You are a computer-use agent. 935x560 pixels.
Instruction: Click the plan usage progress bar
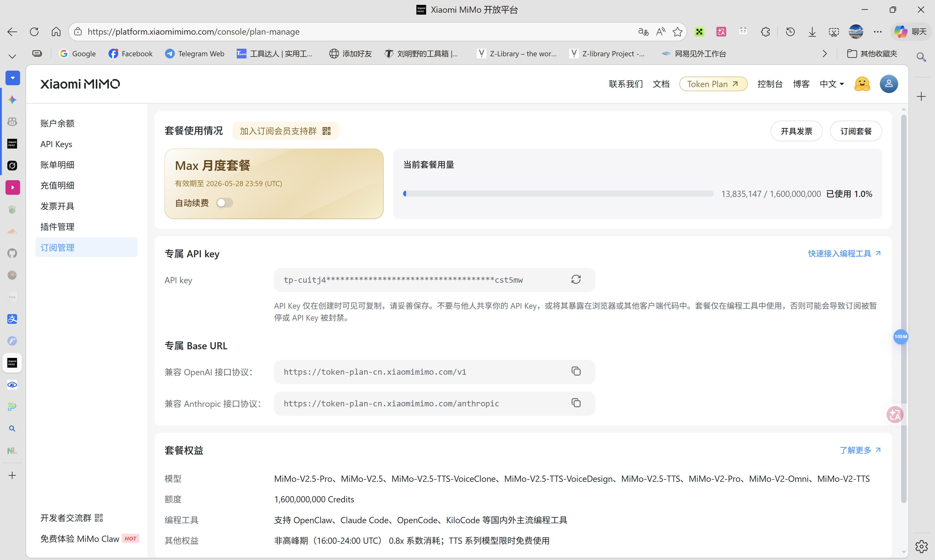tap(558, 194)
